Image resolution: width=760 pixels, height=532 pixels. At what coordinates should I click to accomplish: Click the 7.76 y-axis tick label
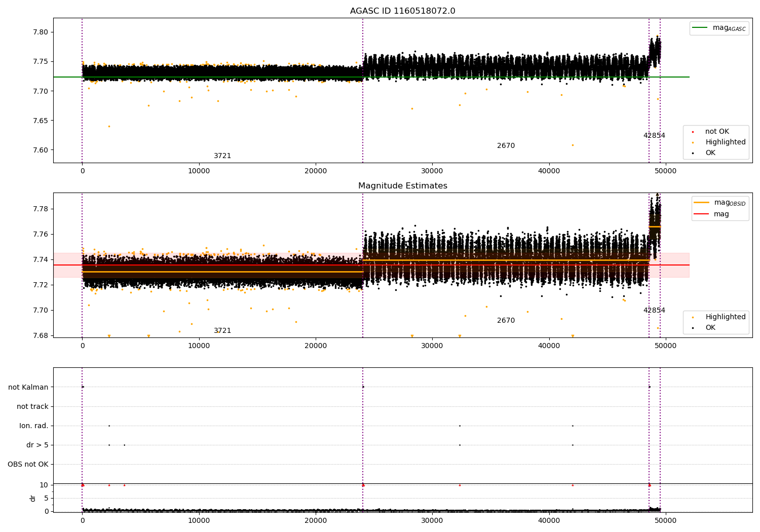(40, 234)
